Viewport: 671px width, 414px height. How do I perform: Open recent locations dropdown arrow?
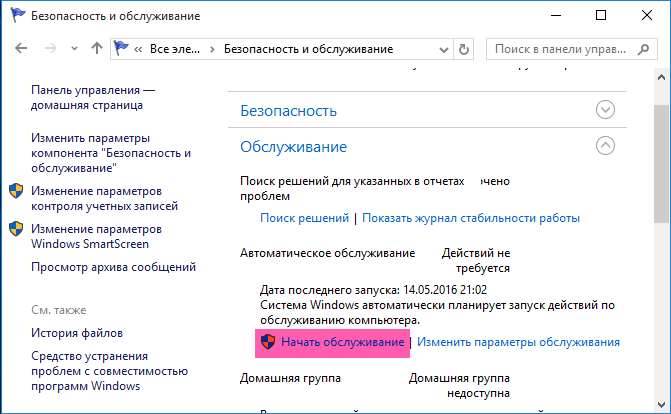coord(73,48)
